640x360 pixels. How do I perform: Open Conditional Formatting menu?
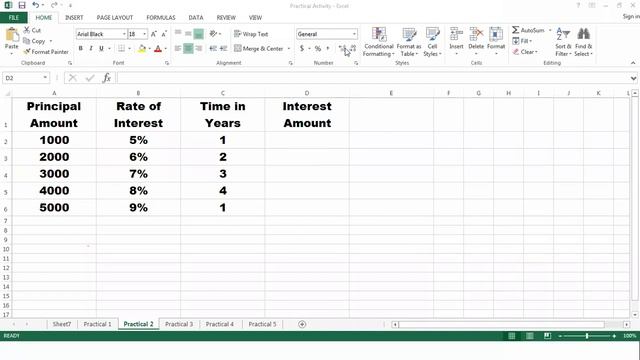[379, 42]
